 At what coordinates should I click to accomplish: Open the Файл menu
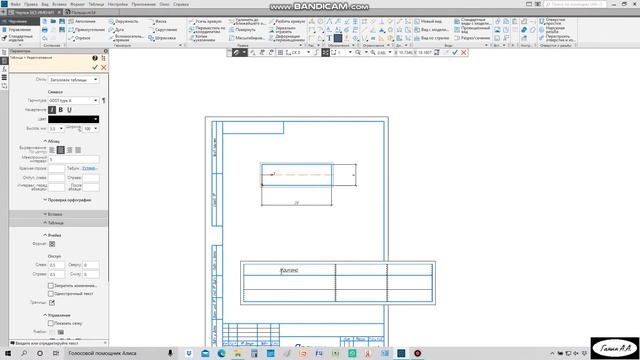tap(16, 4)
